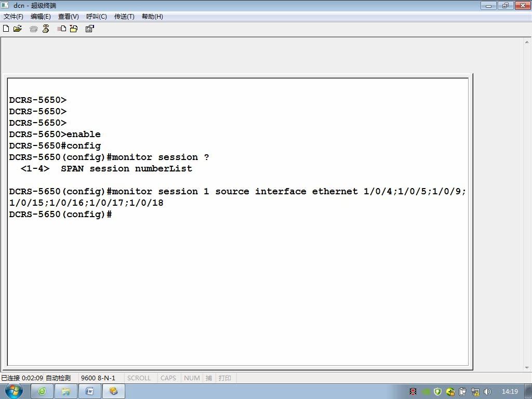Viewport: 532px width, 399px height.
Task: Click the power plug tray icon
Action: tap(463, 392)
